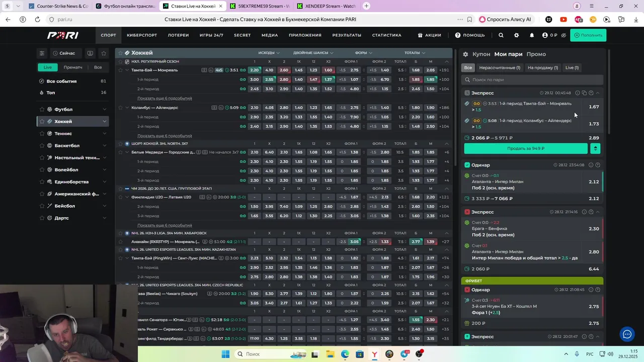Filter bets by На продажу (1)
644x362 pixels.
point(543,67)
